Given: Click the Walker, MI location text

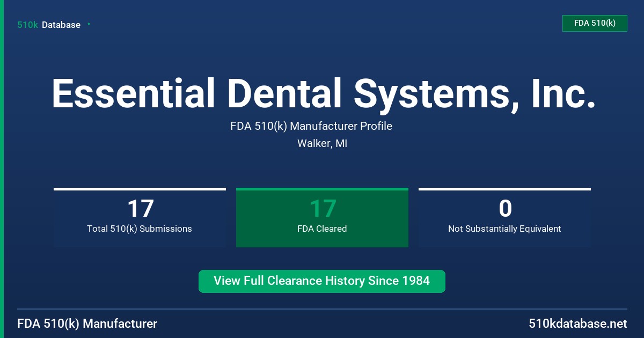Looking at the screenshot, I should pos(322,144).
